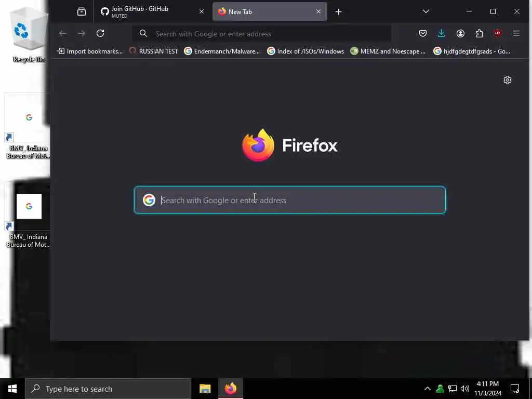Open Save to Pocket button

423,33
